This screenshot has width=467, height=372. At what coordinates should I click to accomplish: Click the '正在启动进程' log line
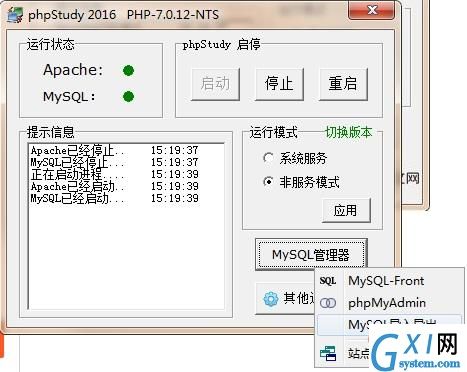click(x=115, y=174)
